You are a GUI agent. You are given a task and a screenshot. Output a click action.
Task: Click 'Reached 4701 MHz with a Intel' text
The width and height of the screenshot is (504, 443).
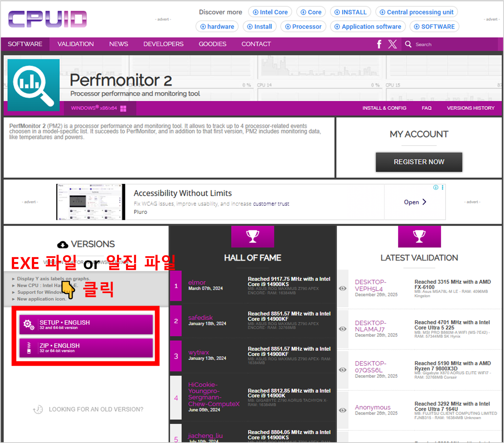[452, 325]
